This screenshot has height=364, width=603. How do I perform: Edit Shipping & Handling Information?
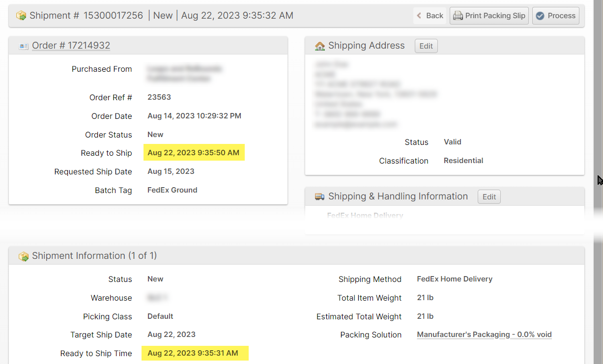pos(489,197)
